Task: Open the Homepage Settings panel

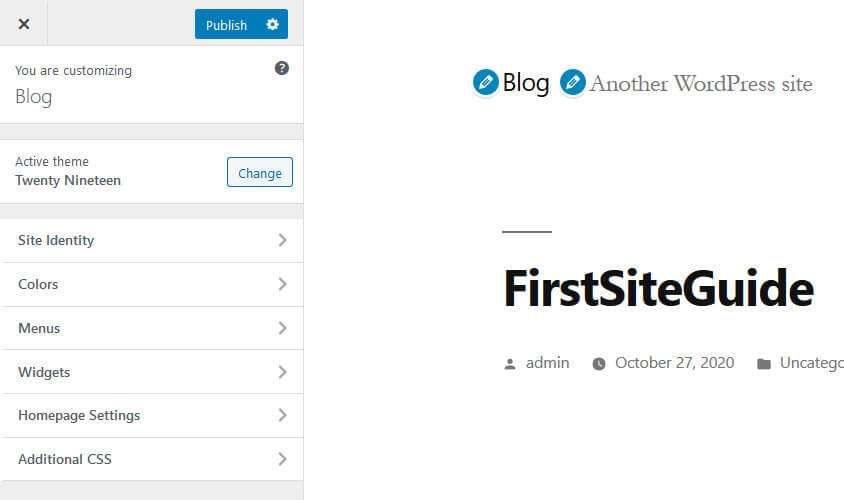Action: [x=152, y=415]
